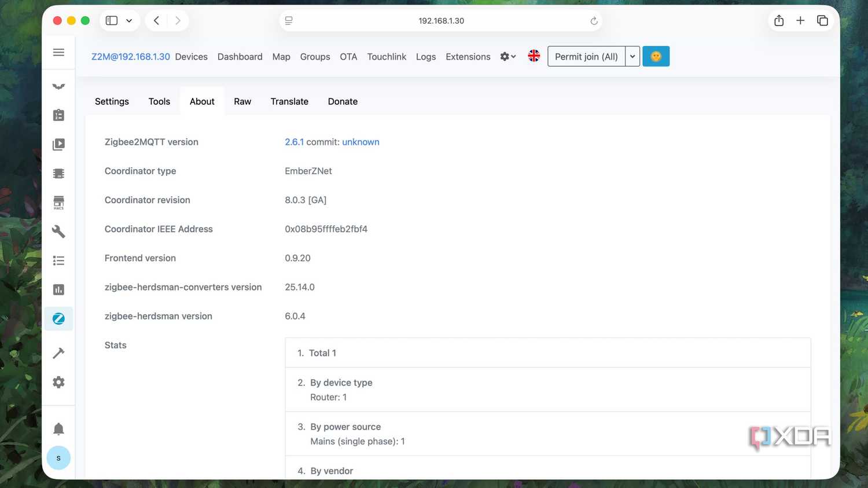Expand the chevron next to Safari's sidebar button
This screenshot has height=488, width=868.
pos(129,20)
